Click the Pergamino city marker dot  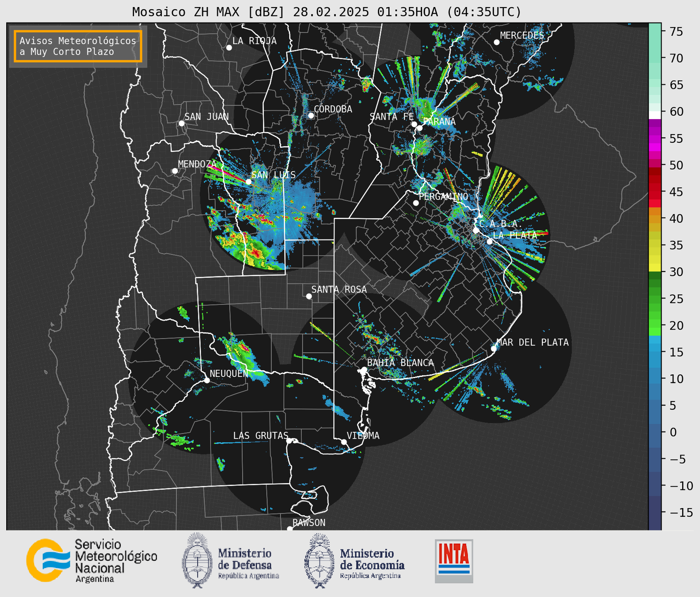(416, 203)
